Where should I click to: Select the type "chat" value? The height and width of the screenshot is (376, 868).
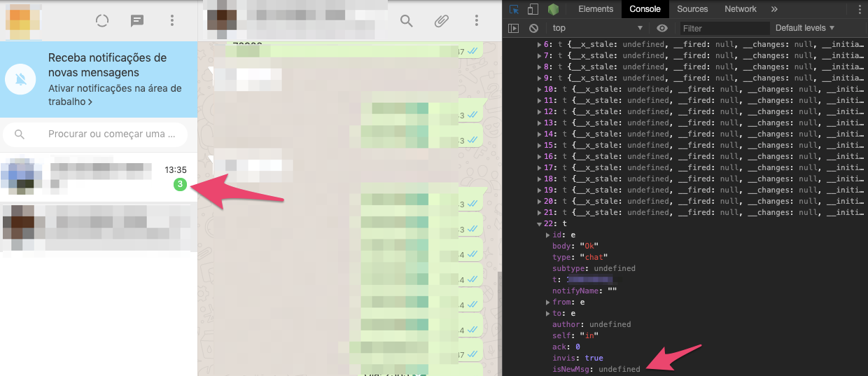click(x=594, y=258)
